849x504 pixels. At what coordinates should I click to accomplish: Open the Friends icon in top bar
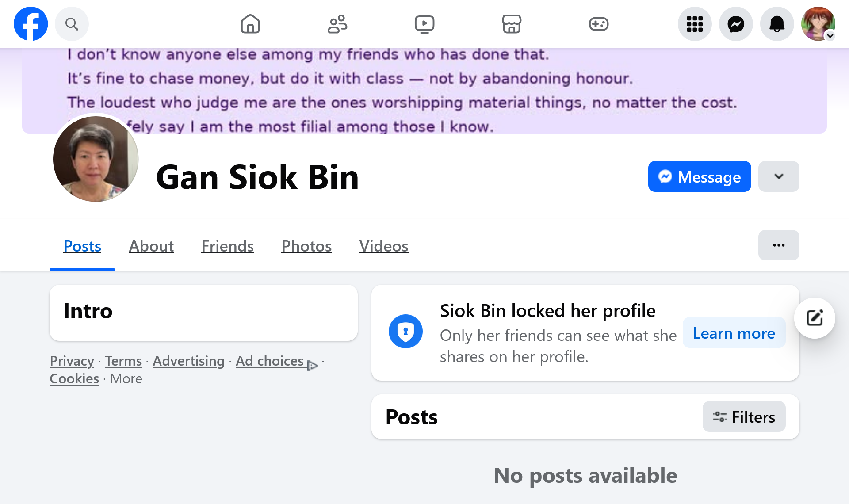tap(337, 24)
